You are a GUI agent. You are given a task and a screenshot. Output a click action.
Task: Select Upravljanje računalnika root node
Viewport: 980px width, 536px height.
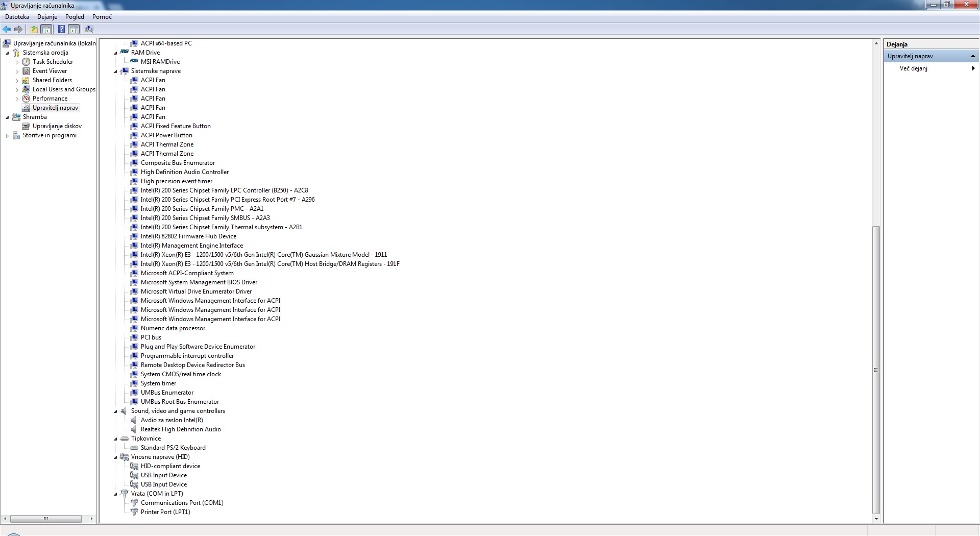pyautogui.click(x=55, y=43)
